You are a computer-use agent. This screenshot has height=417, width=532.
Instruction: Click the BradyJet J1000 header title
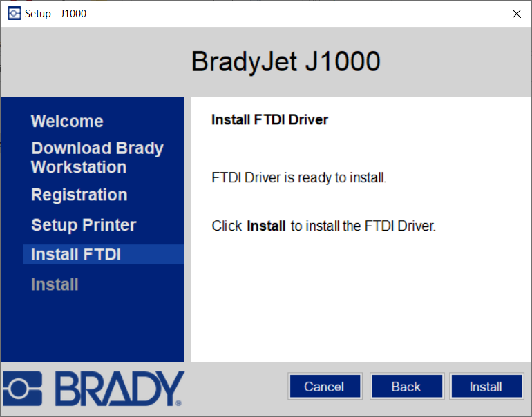[285, 61]
